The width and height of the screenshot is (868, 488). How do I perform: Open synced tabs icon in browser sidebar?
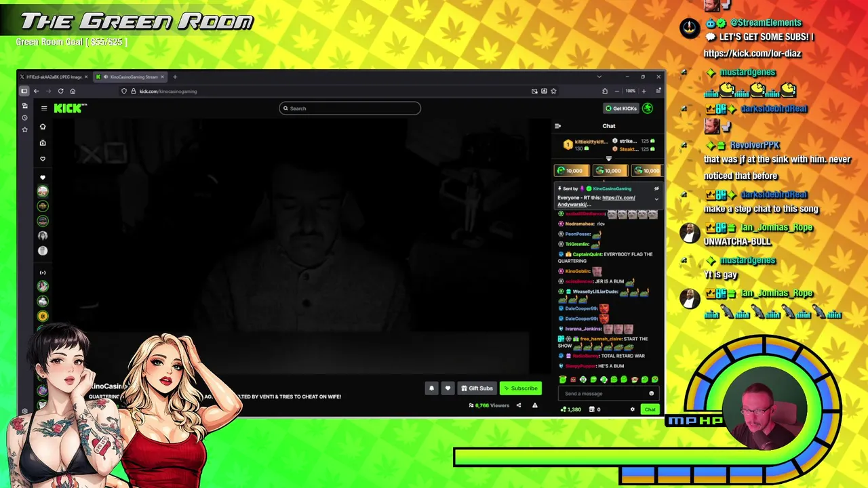[25, 106]
